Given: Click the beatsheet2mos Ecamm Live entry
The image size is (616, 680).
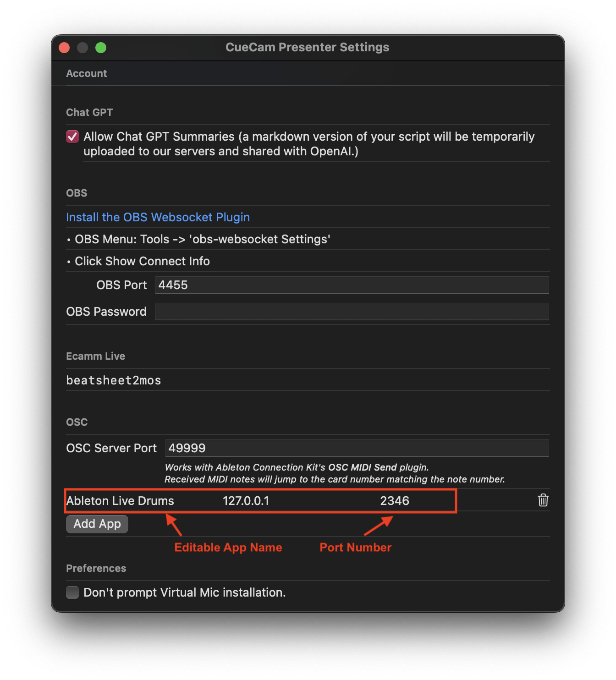Looking at the screenshot, I should coord(114,380).
